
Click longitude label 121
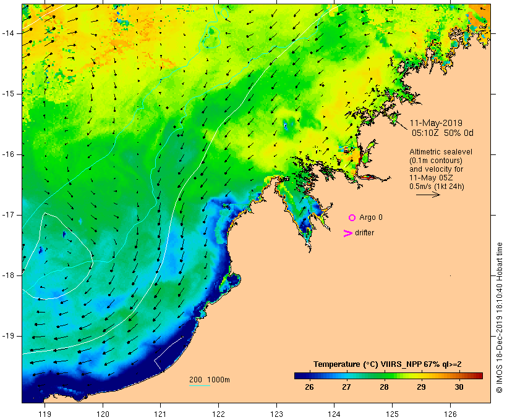click(160, 414)
